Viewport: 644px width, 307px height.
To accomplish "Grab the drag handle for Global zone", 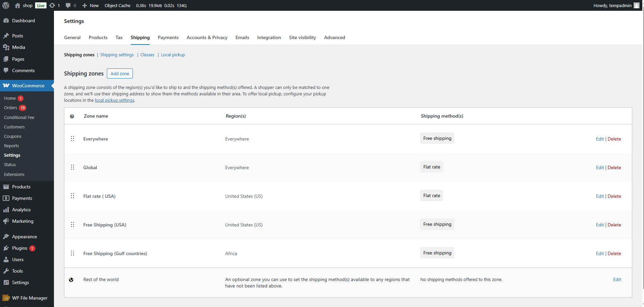I will [x=72, y=167].
